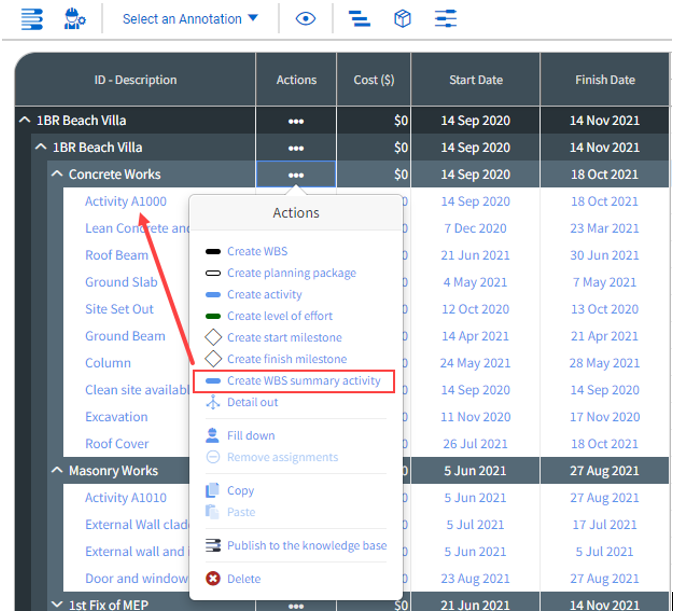Open Excavation activity link

tap(116, 417)
